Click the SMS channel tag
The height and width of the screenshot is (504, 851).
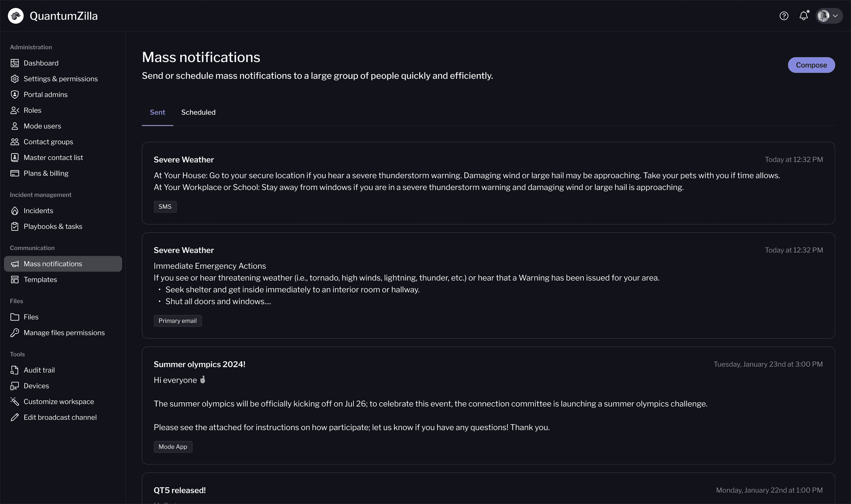click(x=165, y=207)
